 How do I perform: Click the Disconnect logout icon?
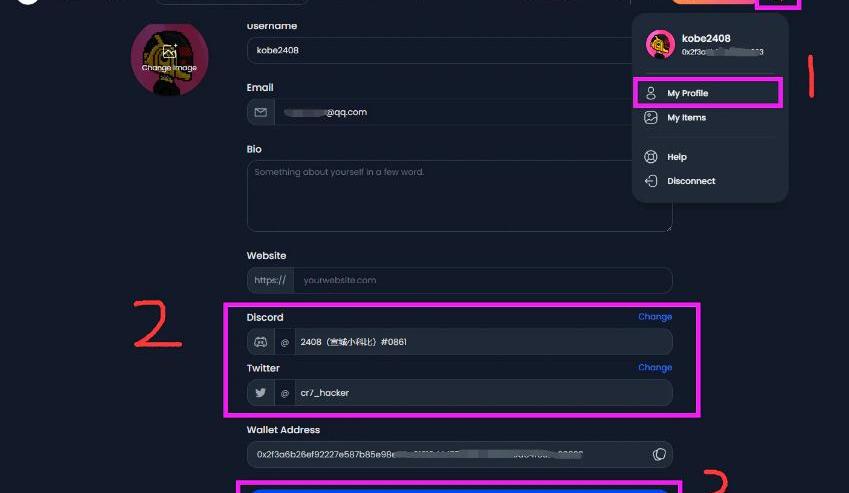[651, 181]
